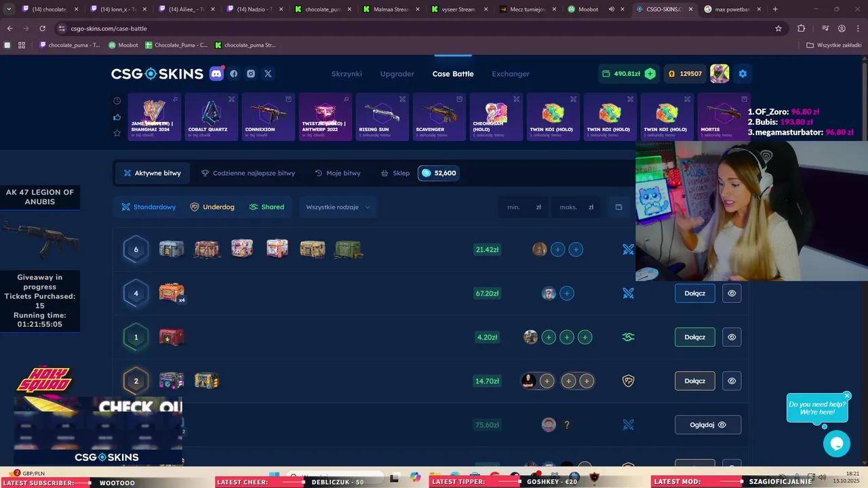Click the 52,600 coin balance button
Screen dimensions: 868x488
pos(438,173)
